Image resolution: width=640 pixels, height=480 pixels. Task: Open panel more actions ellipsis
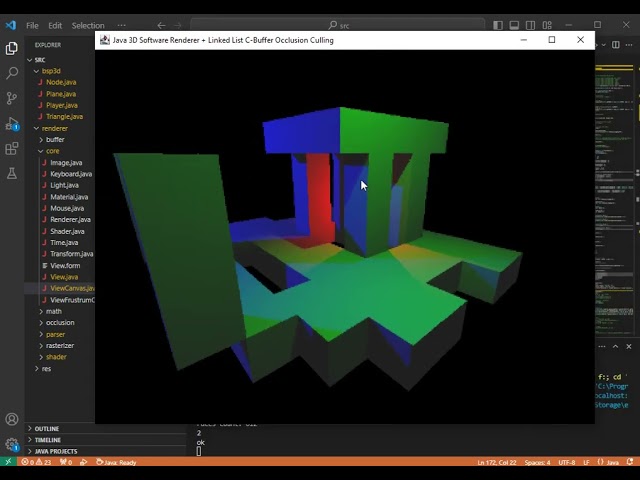coord(602,347)
